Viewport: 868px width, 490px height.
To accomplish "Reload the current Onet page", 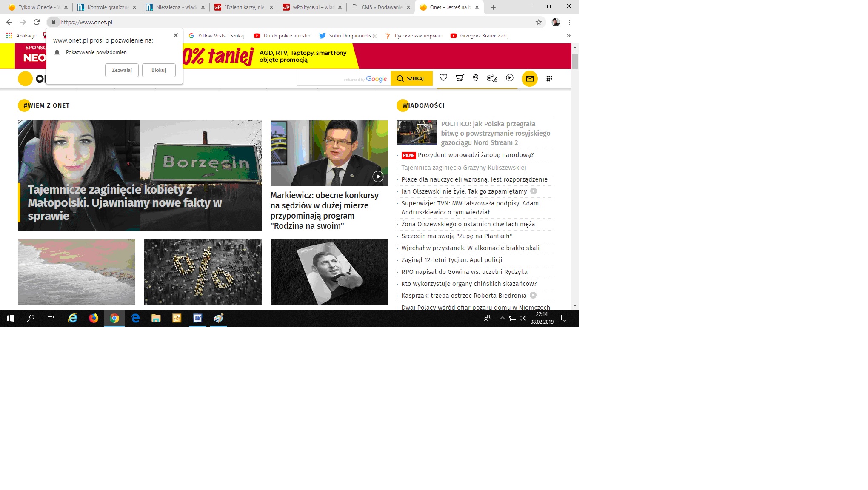I will pyautogui.click(x=37, y=22).
